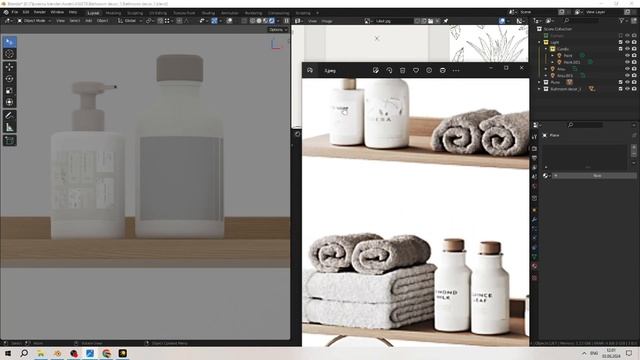Open the Object Mode dropdown

pos(34,20)
